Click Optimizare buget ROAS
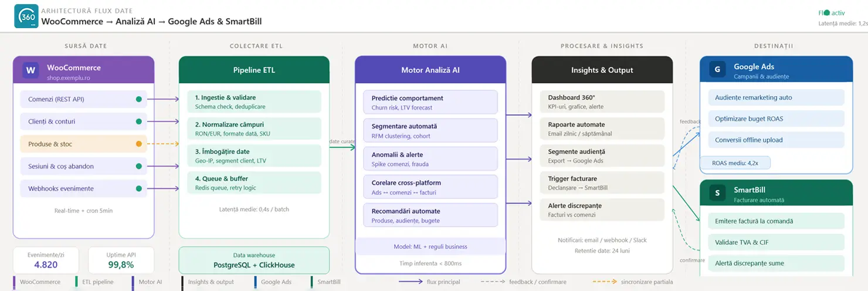868x291 pixels. pyautogui.click(x=776, y=119)
